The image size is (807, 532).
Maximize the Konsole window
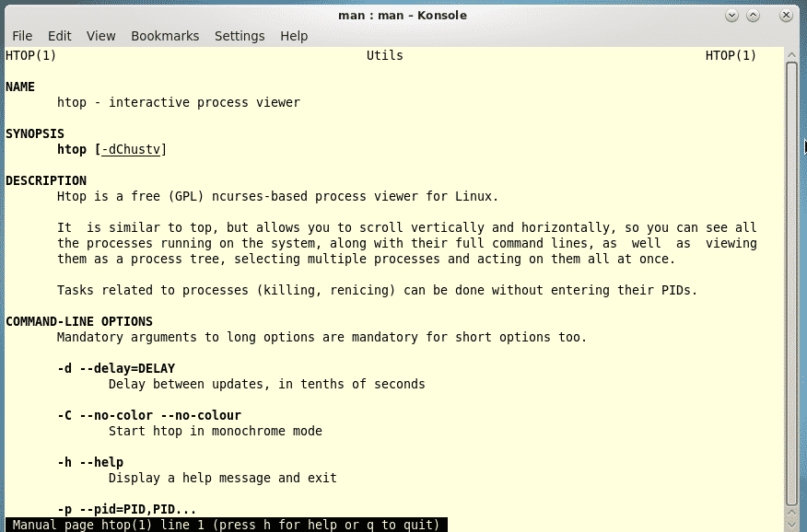[753, 16]
